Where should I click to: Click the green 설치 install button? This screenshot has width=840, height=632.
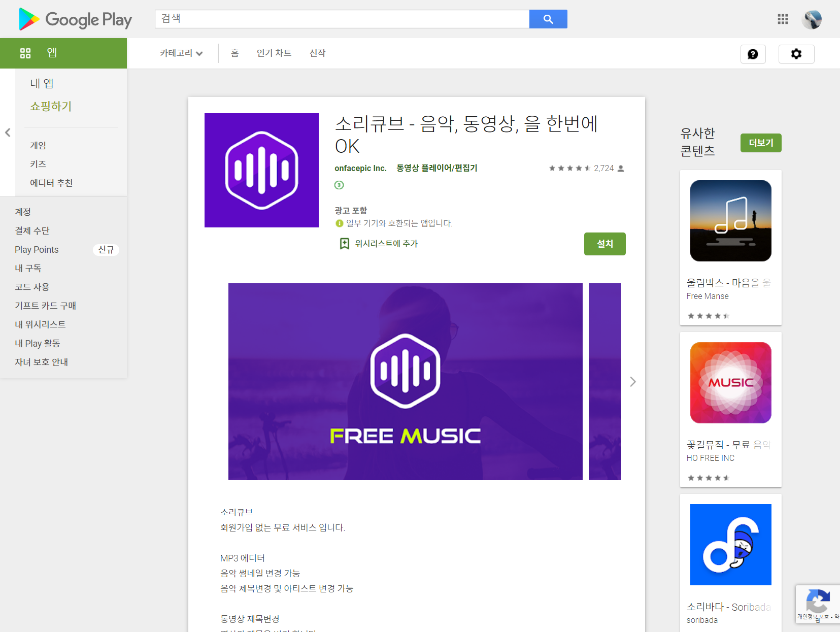[x=604, y=244]
